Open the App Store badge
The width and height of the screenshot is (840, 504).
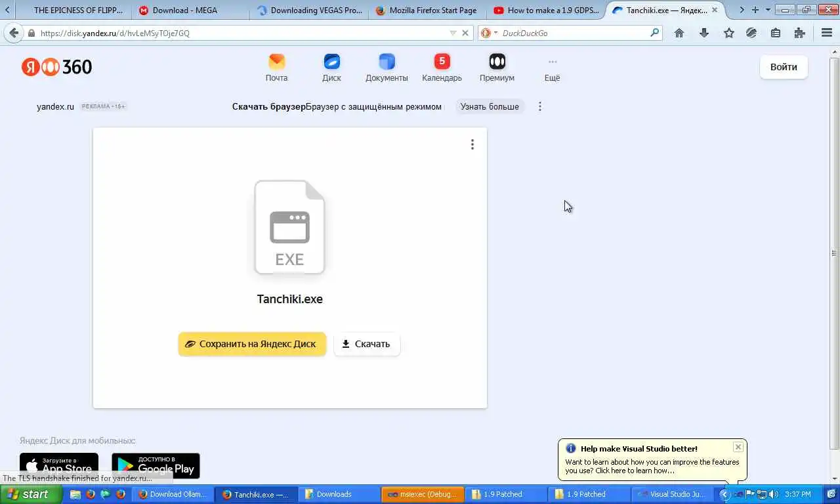(x=59, y=466)
